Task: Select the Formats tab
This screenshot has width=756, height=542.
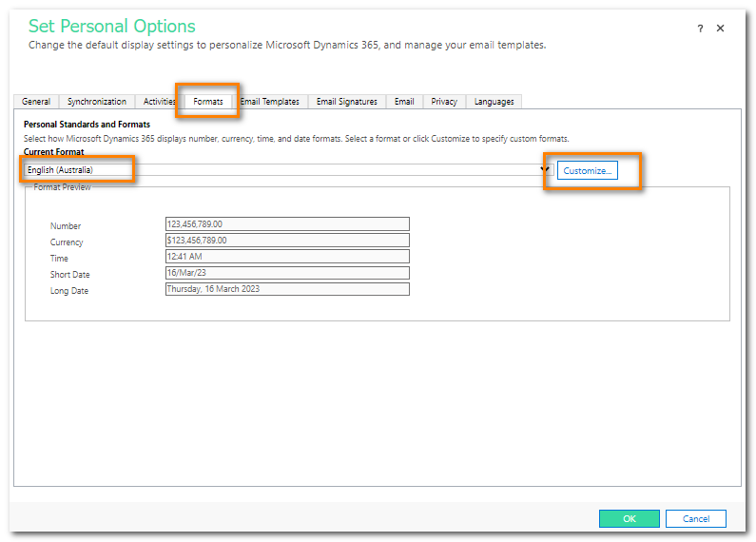Action: click(207, 102)
